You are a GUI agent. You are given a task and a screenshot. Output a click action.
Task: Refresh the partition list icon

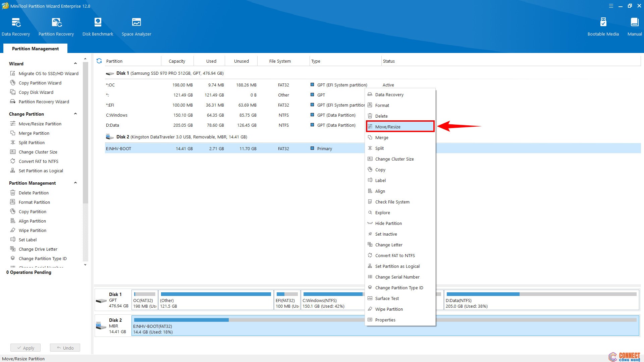[x=99, y=61]
